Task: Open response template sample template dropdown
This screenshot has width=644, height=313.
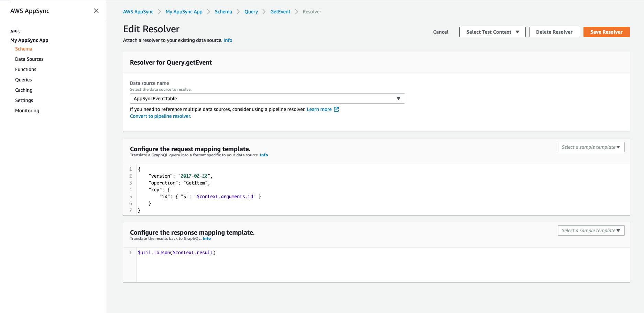Action: pos(591,231)
